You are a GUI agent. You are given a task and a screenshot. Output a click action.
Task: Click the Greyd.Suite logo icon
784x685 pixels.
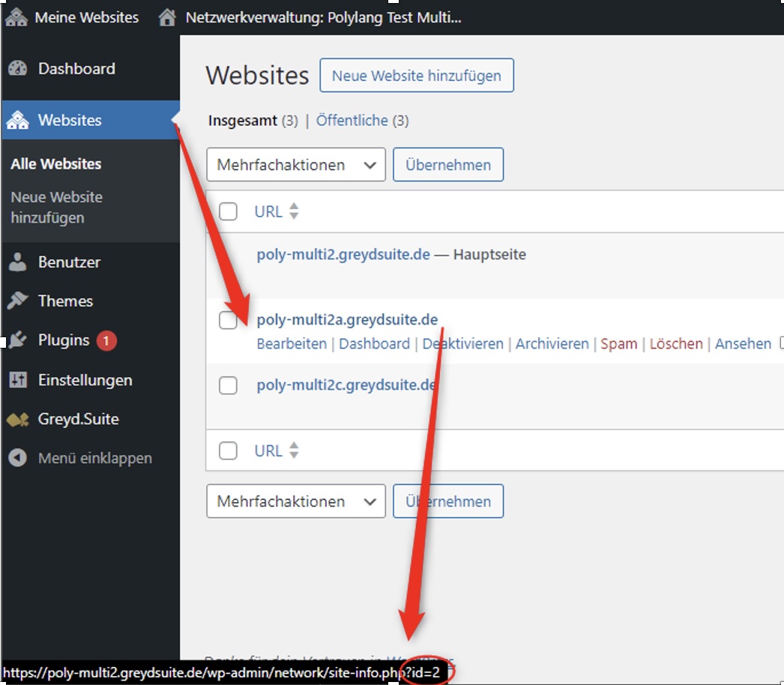(x=17, y=420)
